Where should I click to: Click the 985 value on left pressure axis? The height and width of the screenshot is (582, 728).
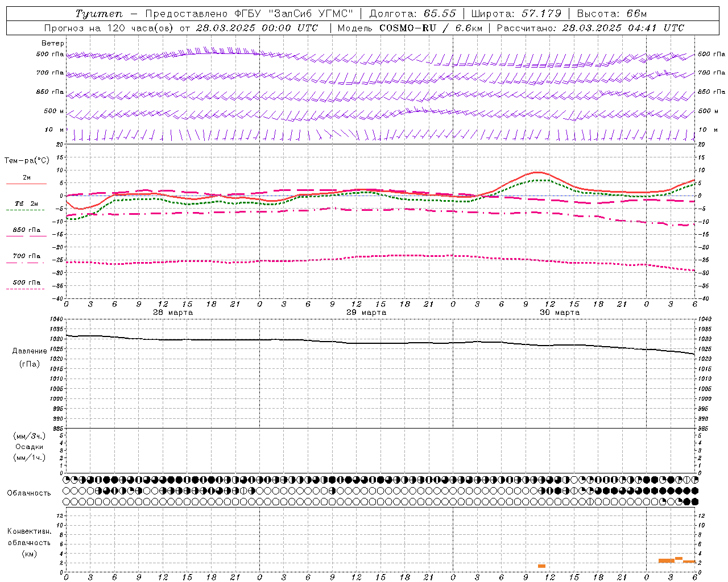coord(57,429)
